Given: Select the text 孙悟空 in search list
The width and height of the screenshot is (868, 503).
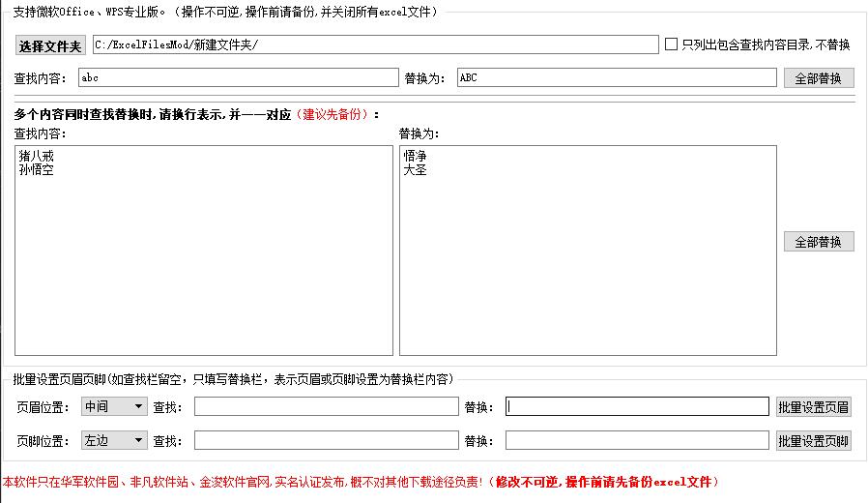Looking at the screenshot, I should pos(36,170).
